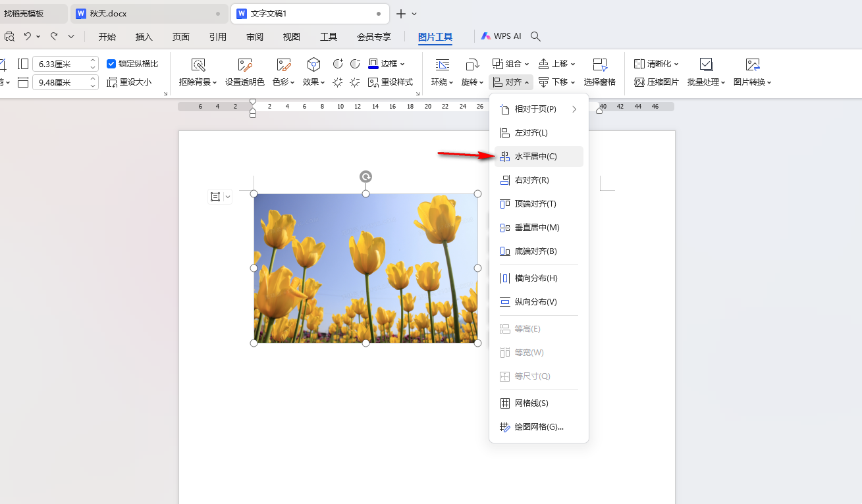Click the decrease contrast icon
862x504 pixels.
pos(355,64)
